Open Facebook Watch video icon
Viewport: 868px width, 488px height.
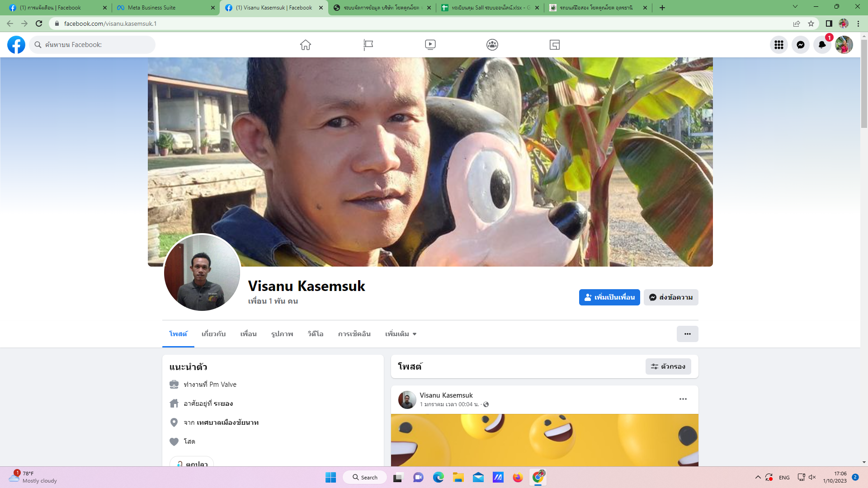[x=430, y=45]
